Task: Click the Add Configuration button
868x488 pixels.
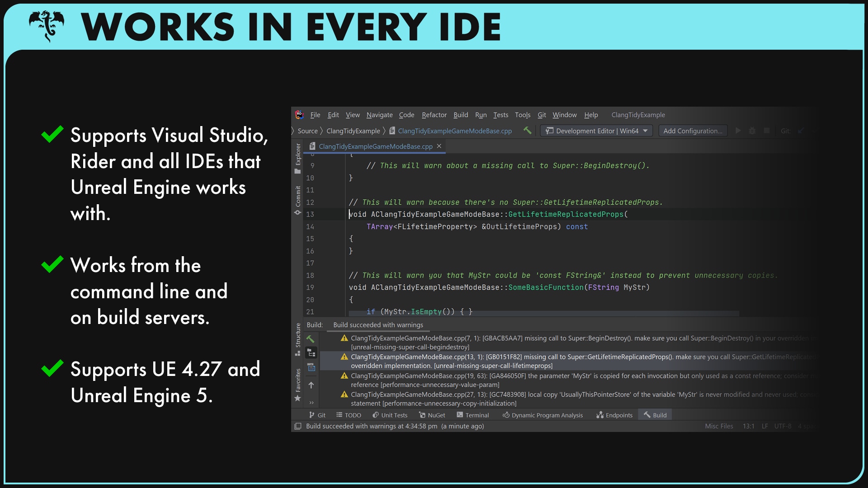Action: pos(693,131)
